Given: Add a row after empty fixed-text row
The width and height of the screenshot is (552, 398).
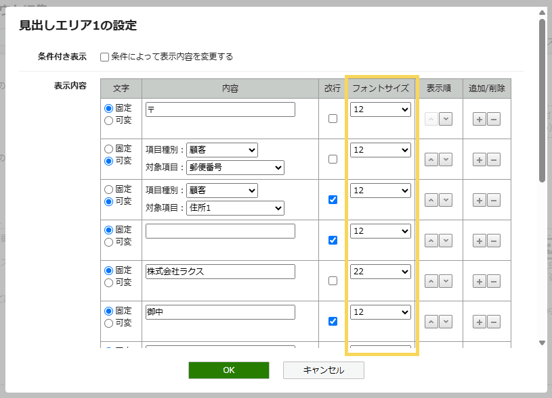Looking at the screenshot, I should [x=479, y=241].
